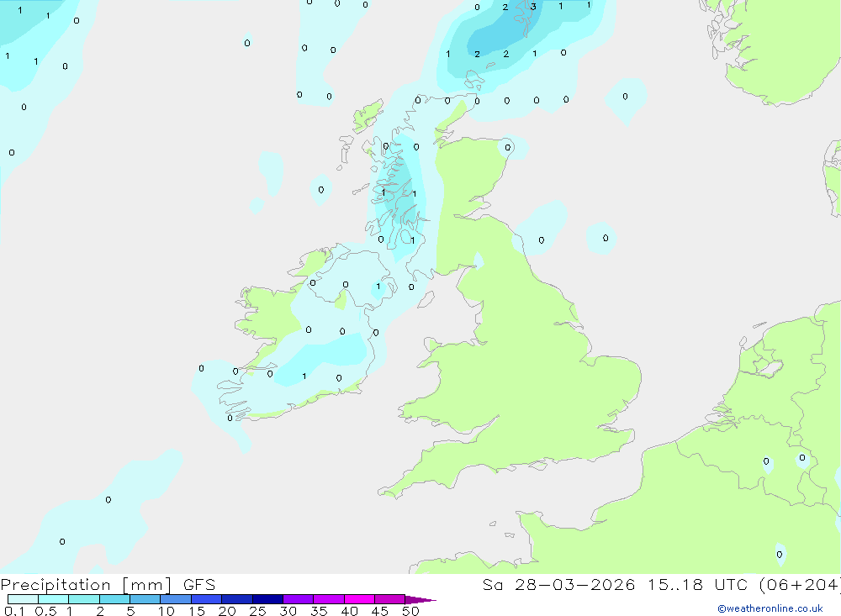Click the '0.1' legend scale label
Viewport: 841px width, 616px height.
pyautogui.click(x=14, y=611)
